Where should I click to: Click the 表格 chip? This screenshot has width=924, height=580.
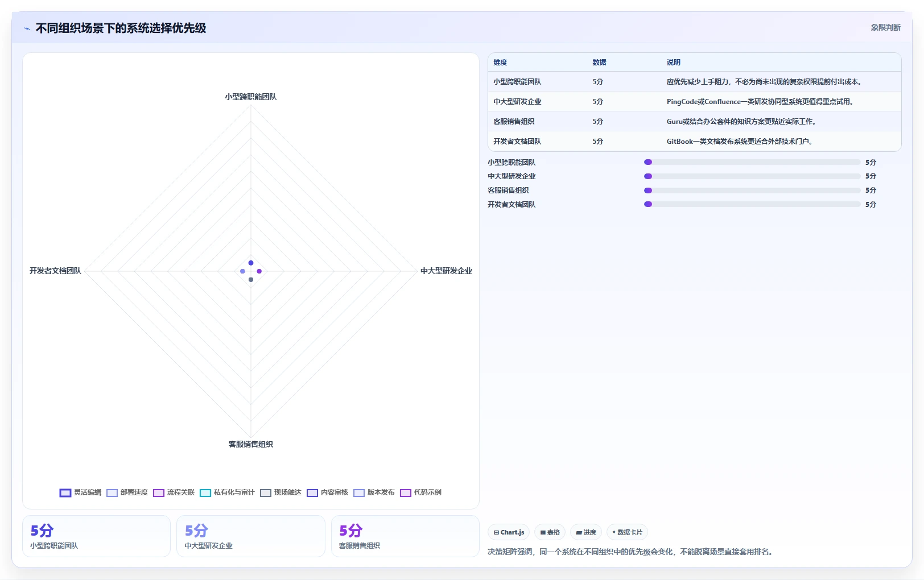(x=550, y=532)
